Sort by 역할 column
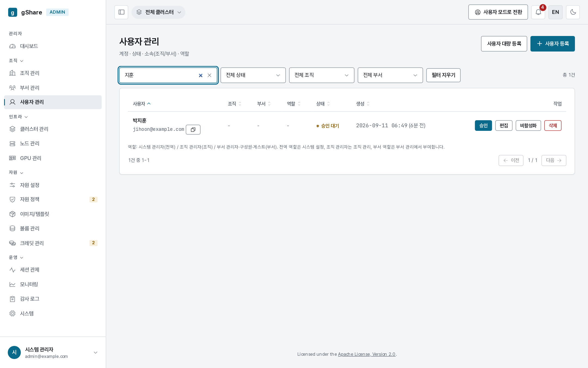This screenshot has height=368, width=588. click(x=293, y=104)
